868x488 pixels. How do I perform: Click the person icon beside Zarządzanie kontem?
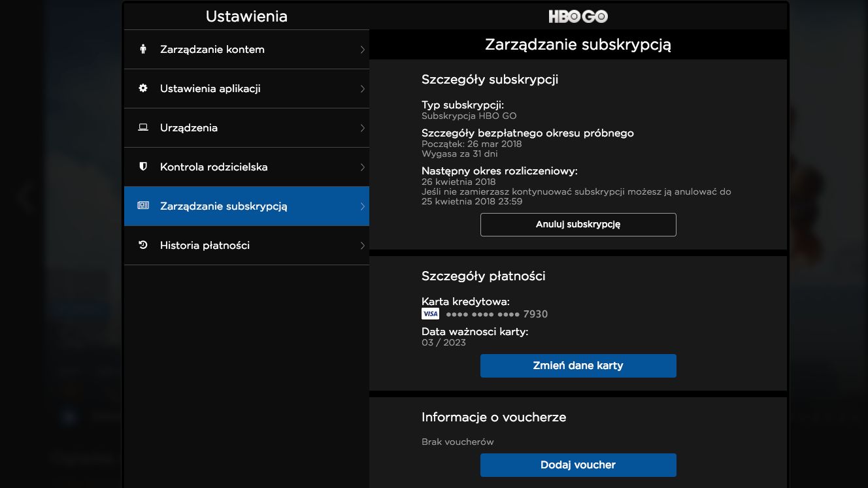143,49
